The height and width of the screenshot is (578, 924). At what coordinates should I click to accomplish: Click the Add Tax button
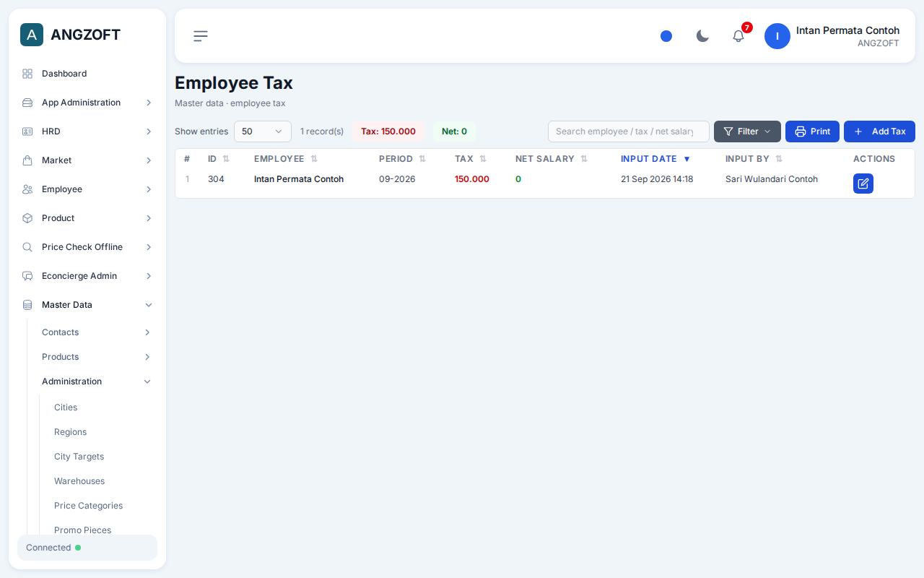tap(879, 131)
